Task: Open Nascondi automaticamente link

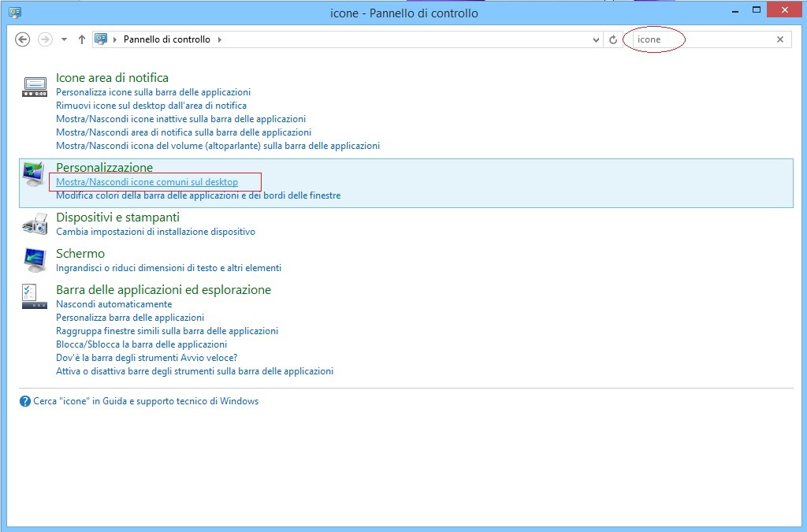Action: pyautogui.click(x=114, y=304)
